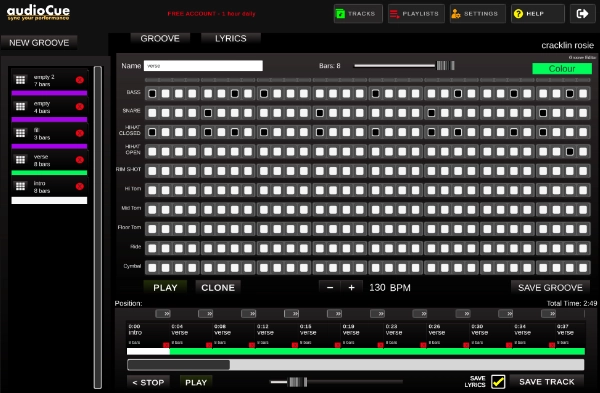The image size is (600, 393).
Task: Click the grid icon of the 'intro' groove
Action: tap(20, 186)
